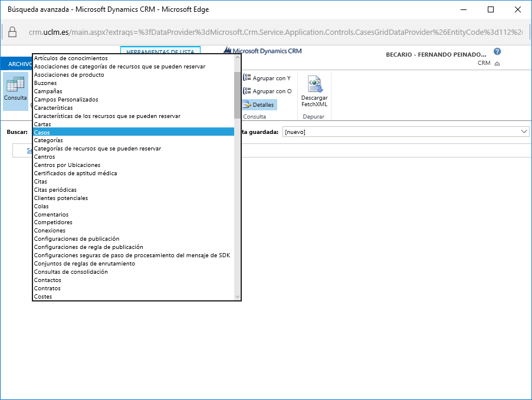The image size is (532, 400).
Task: Pick Campañas in the entity list
Action: tap(48, 91)
